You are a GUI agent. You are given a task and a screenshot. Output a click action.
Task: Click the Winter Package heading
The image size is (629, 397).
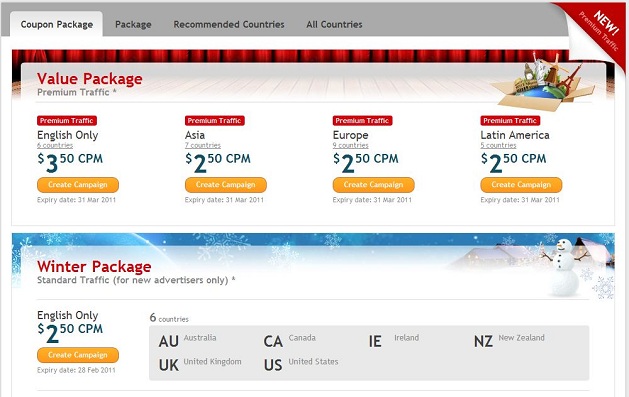(x=94, y=267)
